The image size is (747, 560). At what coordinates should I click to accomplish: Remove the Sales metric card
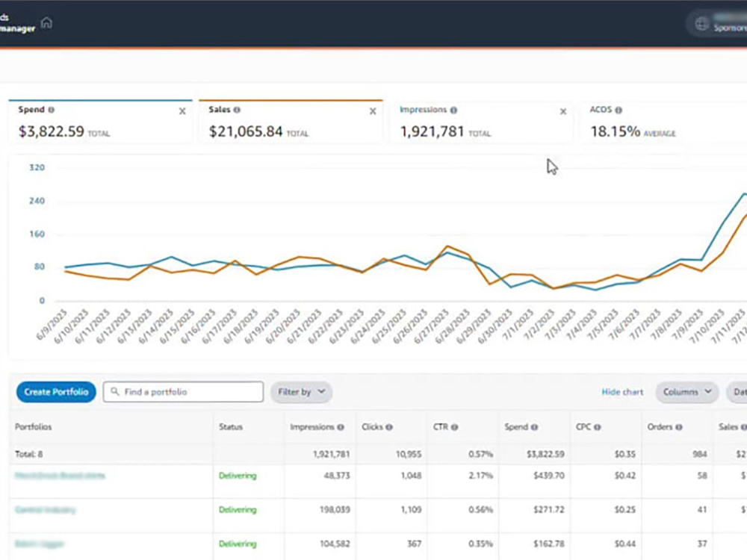[373, 111]
